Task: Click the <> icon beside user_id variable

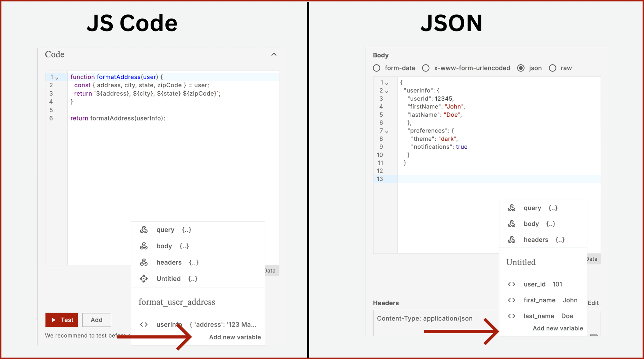Action: coord(512,284)
